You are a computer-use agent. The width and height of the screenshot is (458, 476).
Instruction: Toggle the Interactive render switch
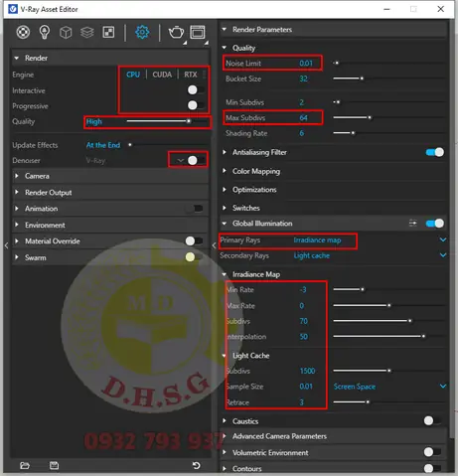[196, 89]
